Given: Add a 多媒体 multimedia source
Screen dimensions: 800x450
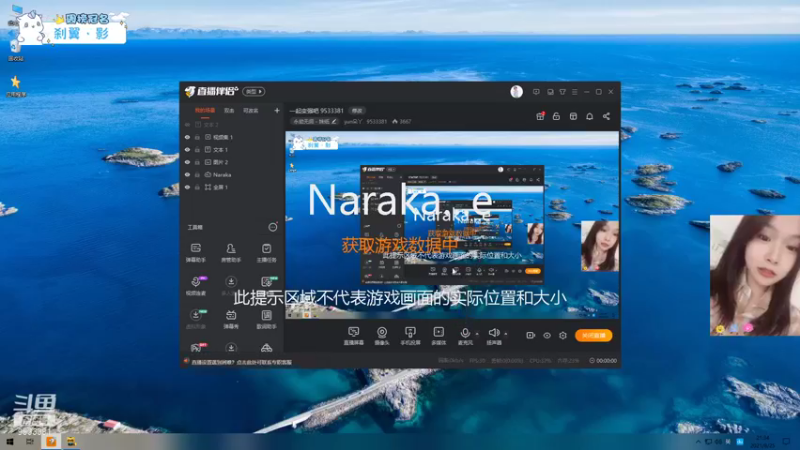Looking at the screenshot, I should [438, 336].
